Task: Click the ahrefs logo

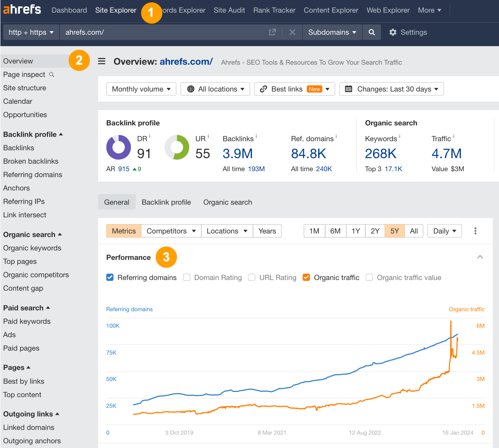Action: (22, 9)
